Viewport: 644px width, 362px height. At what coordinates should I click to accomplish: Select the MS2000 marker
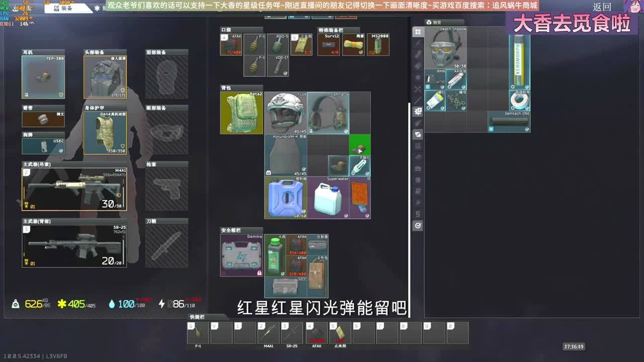[x=378, y=44]
